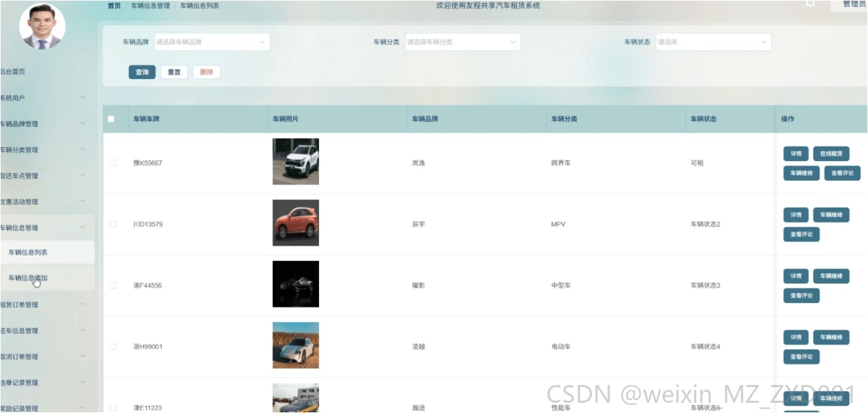Click the 查询 search button
Viewport: 868px width, 413px height.
[x=142, y=72]
